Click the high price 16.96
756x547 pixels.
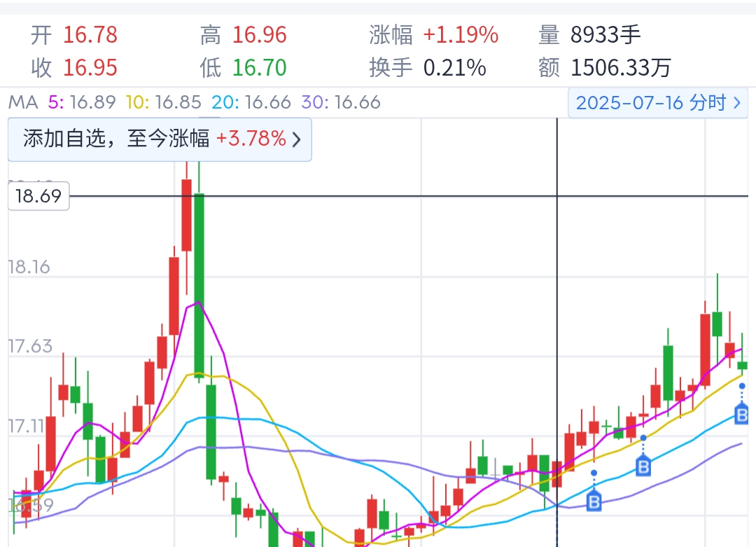[260, 35]
